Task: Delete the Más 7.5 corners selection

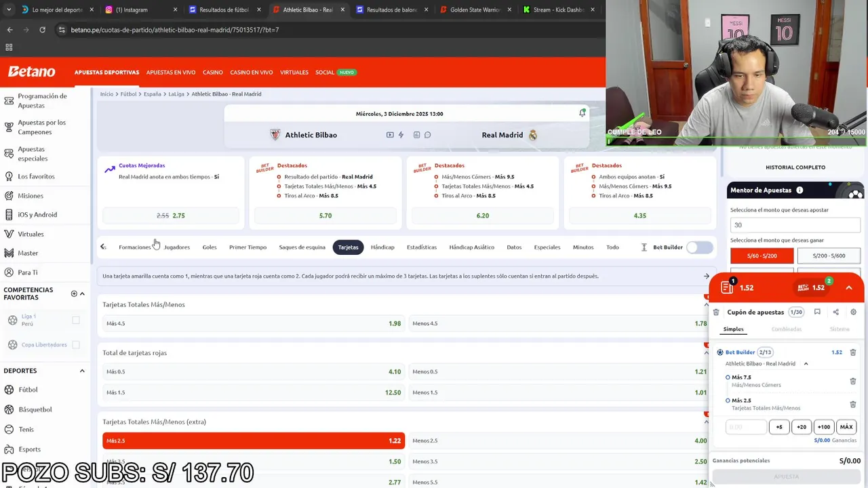Action: tap(853, 381)
